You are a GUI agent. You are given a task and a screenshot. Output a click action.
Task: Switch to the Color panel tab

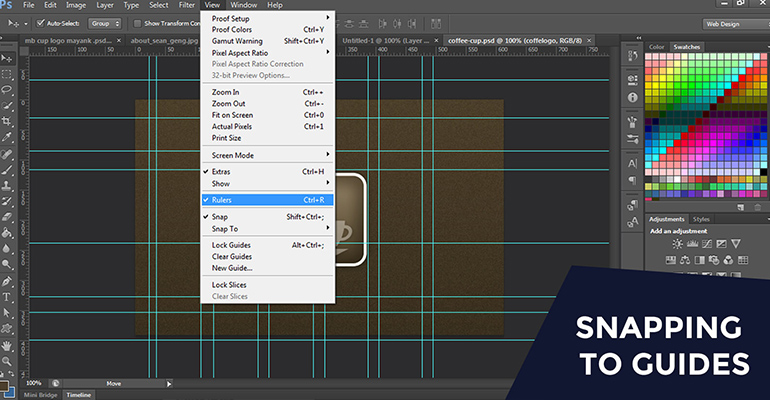(x=657, y=47)
